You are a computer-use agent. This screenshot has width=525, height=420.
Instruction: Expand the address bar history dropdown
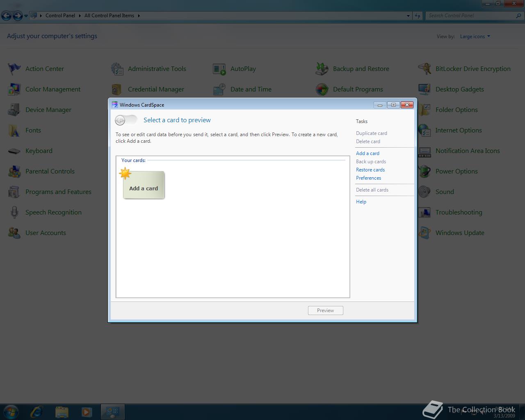[x=408, y=16]
